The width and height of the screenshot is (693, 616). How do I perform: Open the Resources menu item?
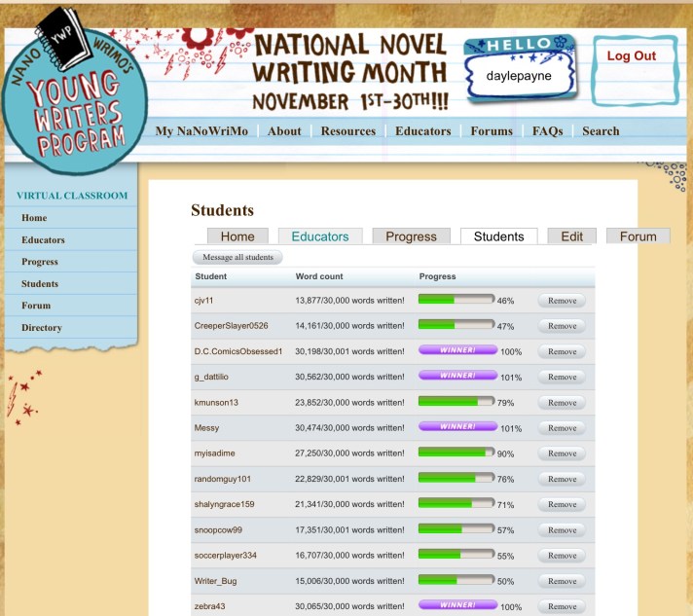[x=347, y=131]
